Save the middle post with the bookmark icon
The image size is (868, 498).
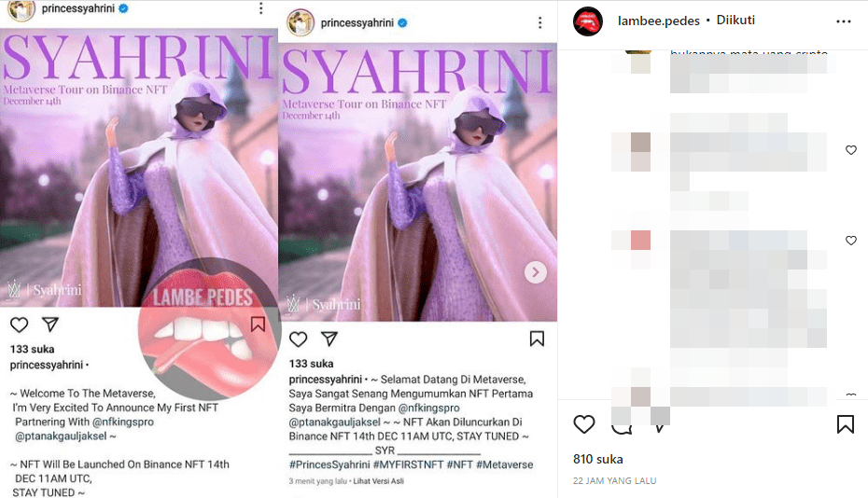point(537,339)
